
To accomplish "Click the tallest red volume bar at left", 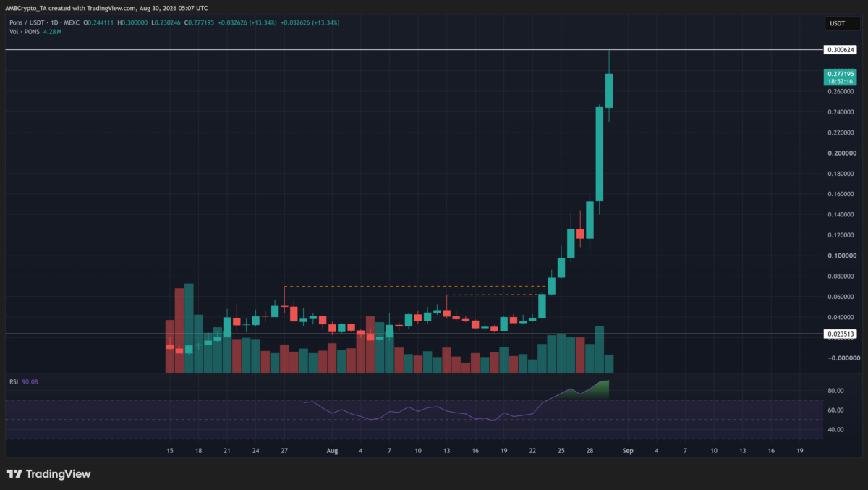I will coord(179,331).
